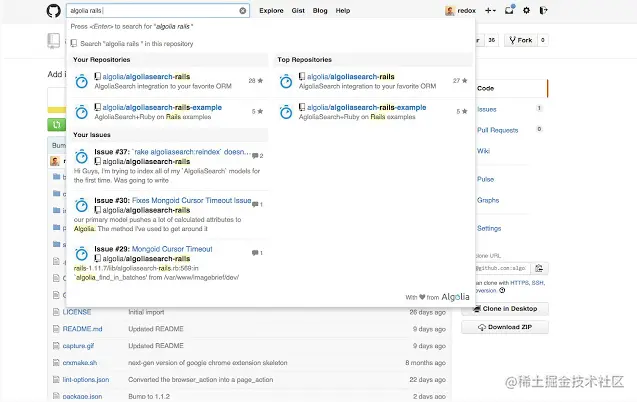Viewport: 637px width, 402px height.
Task: Open the crxmake.sh file
Action: 80,363
